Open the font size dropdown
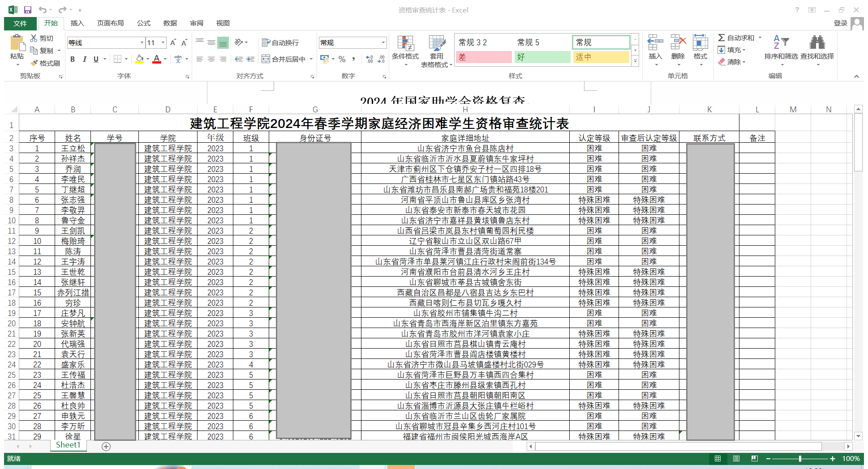 pos(163,43)
